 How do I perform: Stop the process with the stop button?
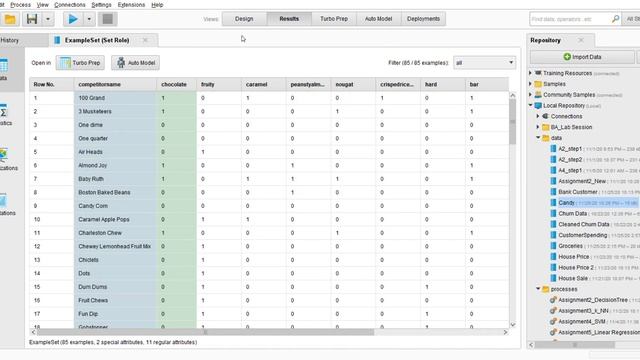107,19
